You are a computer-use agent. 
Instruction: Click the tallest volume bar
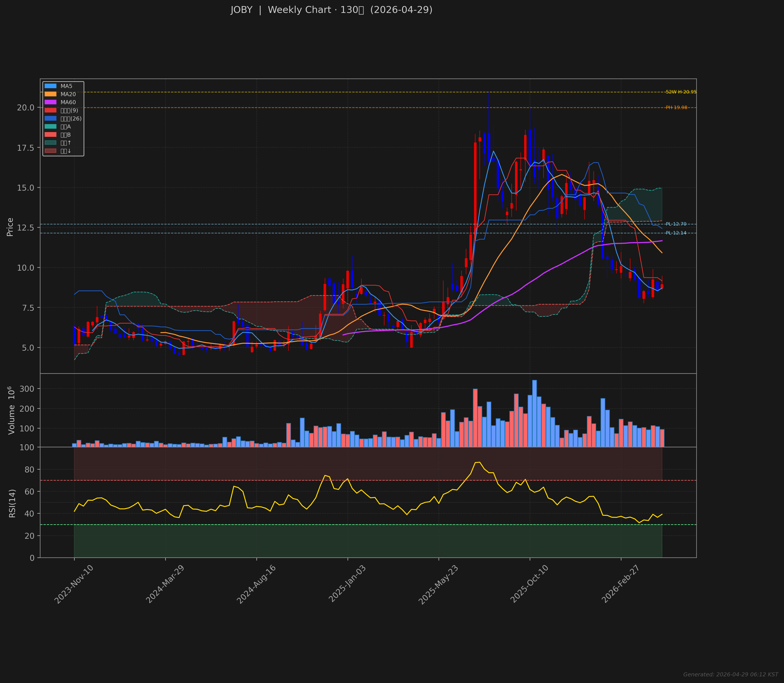click(534, 413)
